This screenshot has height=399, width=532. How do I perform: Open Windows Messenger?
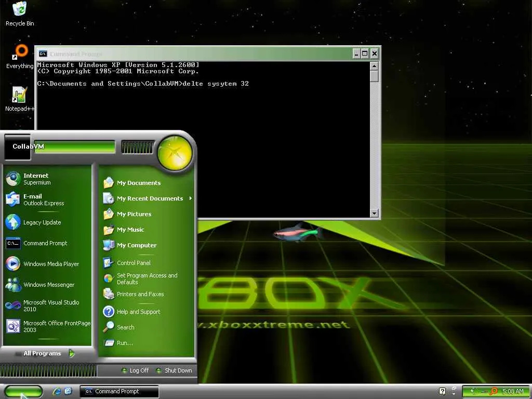47,285
